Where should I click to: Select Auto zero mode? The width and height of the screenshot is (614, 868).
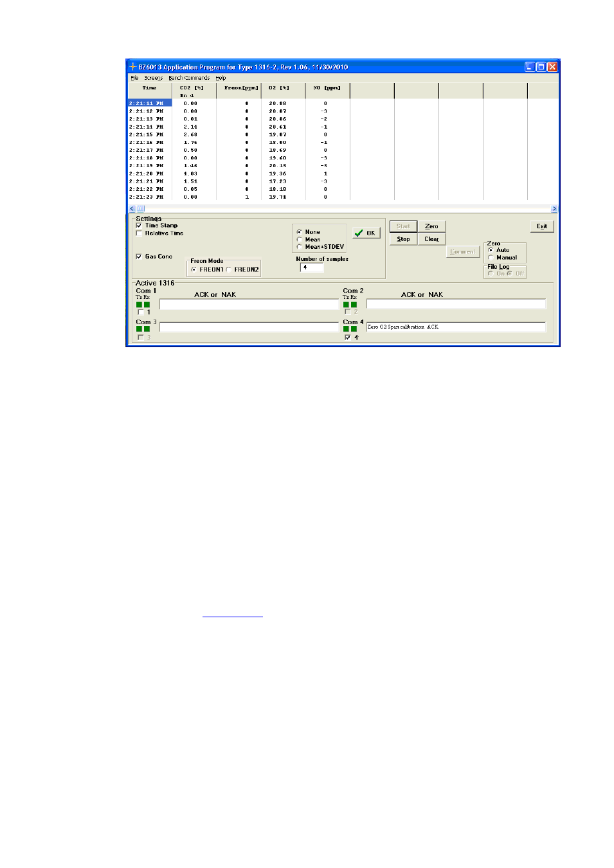click(491, 250)
